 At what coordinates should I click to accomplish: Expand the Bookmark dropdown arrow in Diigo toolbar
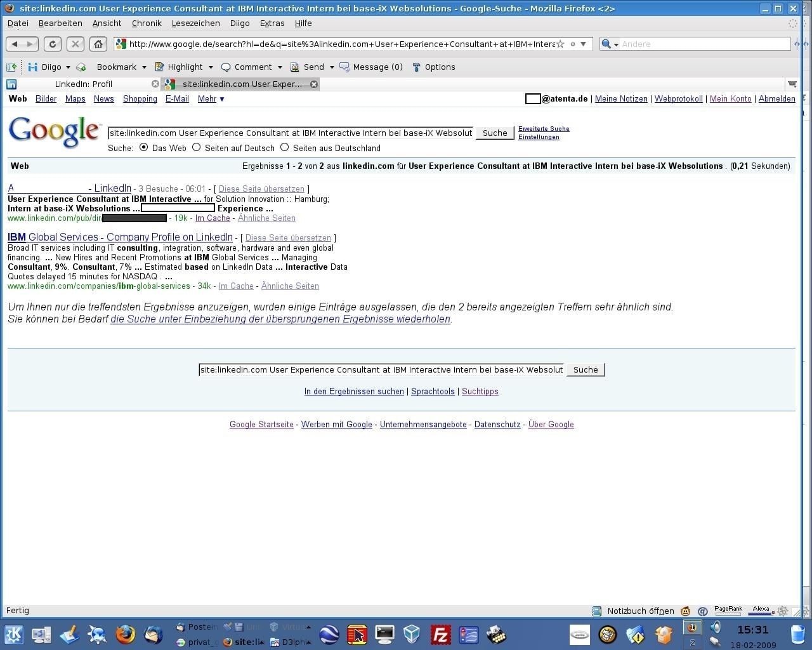[144, 67]
